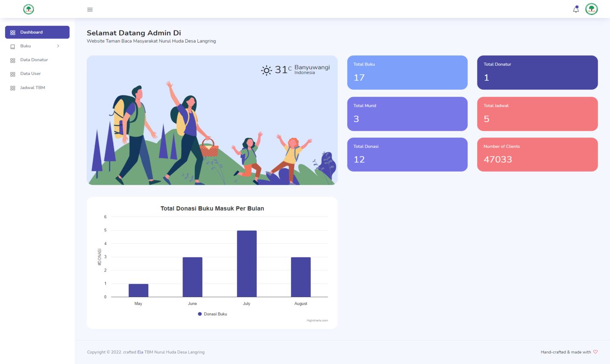Click the July bar in donation chart

247,264
